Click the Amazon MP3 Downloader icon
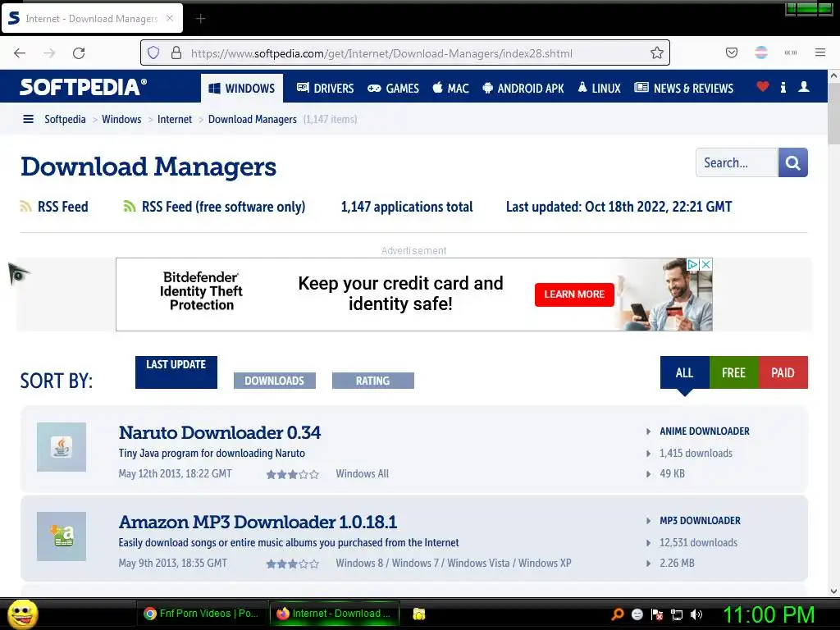The width and height of the screenshot is (840, 630). [62, 536]
